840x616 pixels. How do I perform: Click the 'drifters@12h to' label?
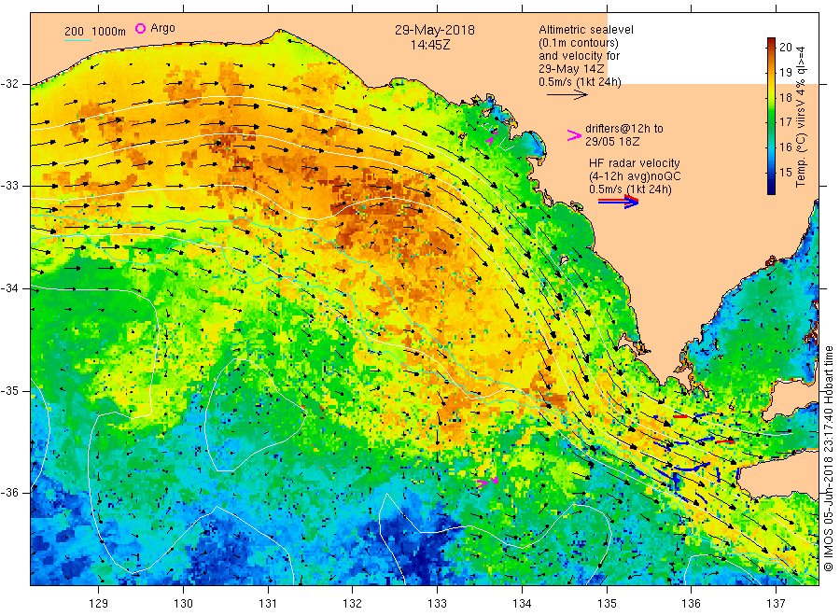(x=624, y=129)
